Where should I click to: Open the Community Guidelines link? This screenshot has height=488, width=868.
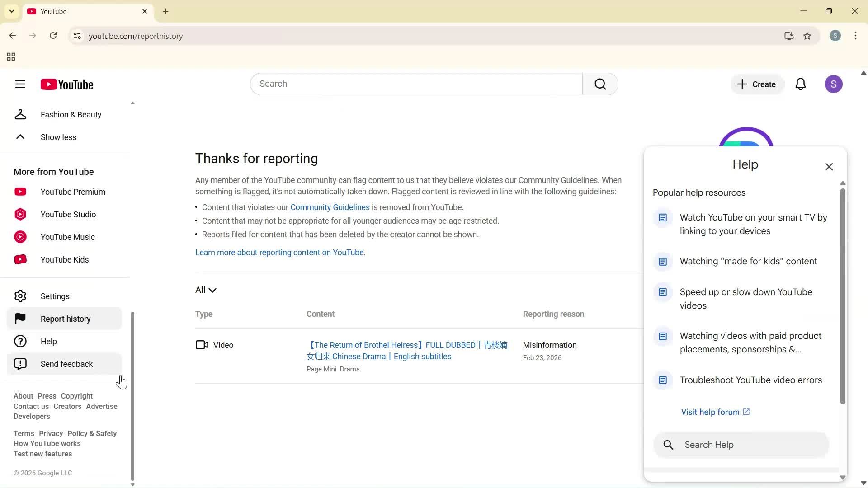click(330, 207)
